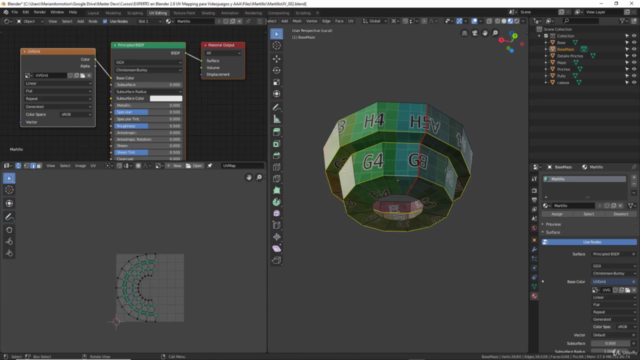Switch to the Texture Paint workspace tab

pyautogui.click(x=184, y=13)
